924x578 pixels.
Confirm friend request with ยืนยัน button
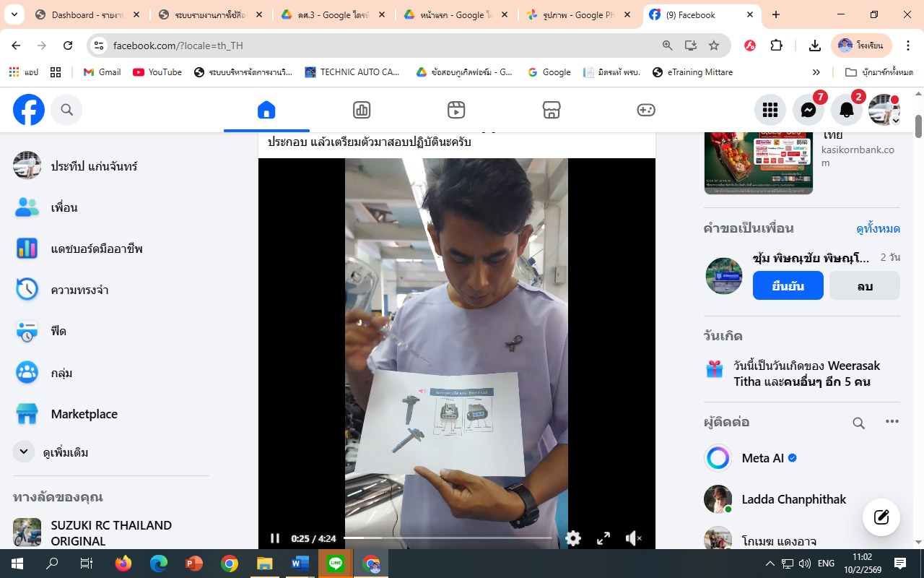tap(788, 286)
